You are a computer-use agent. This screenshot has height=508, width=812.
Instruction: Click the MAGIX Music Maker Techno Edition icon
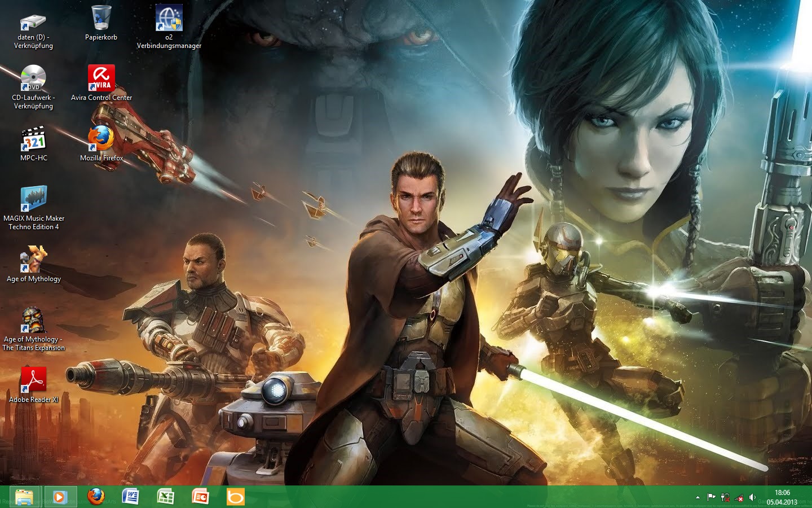[34, 200]
